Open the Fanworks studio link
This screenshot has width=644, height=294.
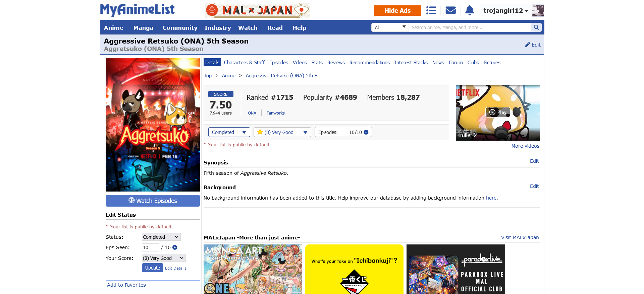click(x=275, y=113)
